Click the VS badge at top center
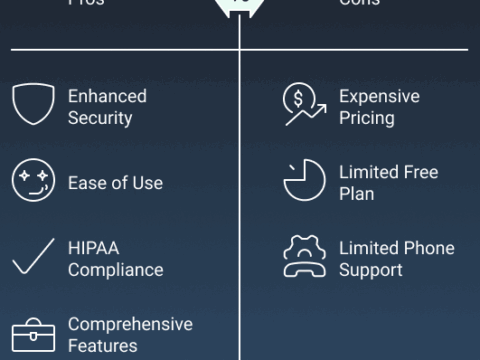Viewport: 480px width, 360px height. click(x=240, y=7)
